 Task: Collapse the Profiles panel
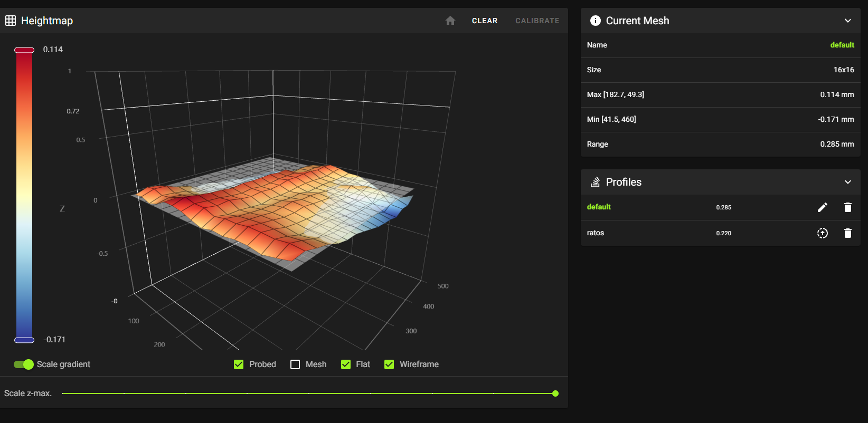(847, 182)
